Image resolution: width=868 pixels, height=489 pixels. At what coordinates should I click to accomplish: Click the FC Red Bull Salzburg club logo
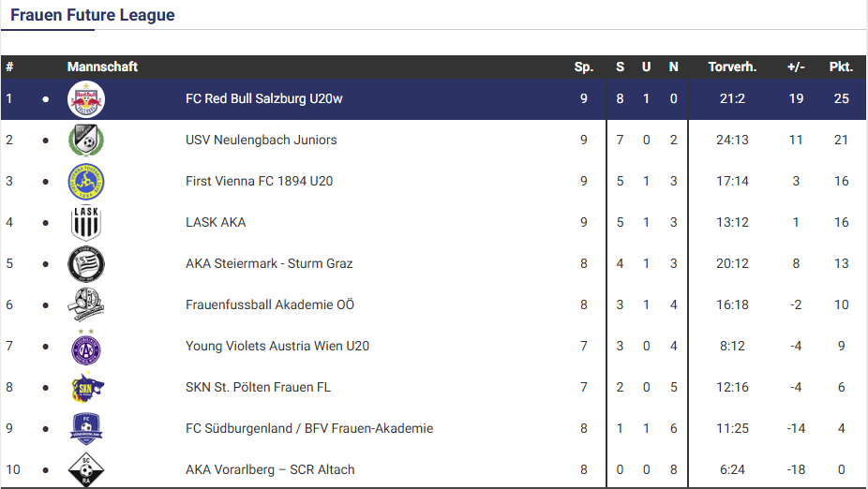pyautogui.click(x=86, y=99)
